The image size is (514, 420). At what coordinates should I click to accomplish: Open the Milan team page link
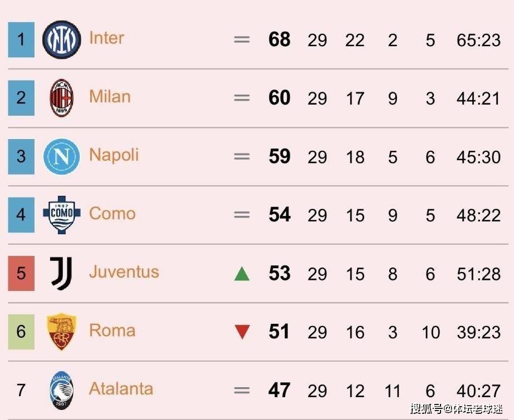pyautogui.click(x=110, y=97)
